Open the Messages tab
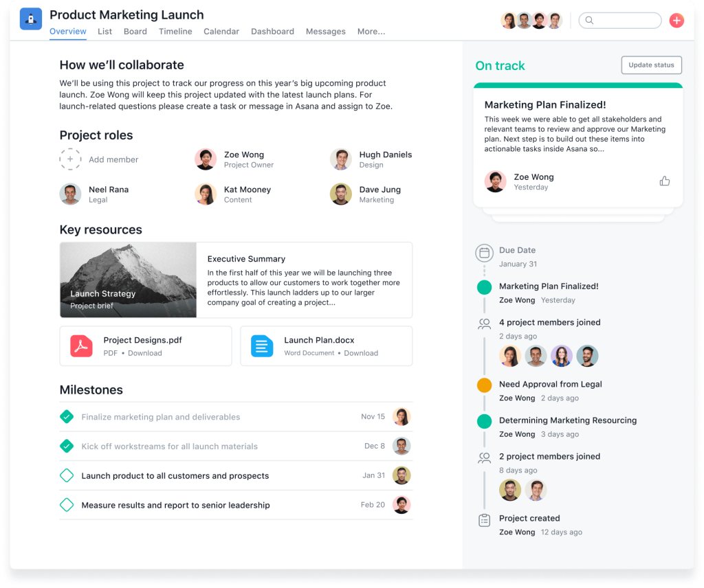The height and width of the screenshot is (588, 704). click(325, 32)
